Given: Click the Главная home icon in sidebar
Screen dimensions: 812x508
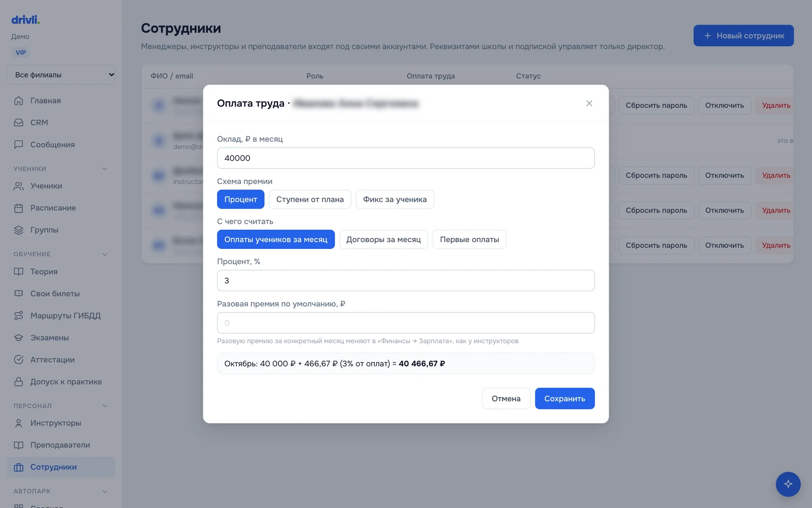Looking at the screenshot, I should tap(19, 101).
